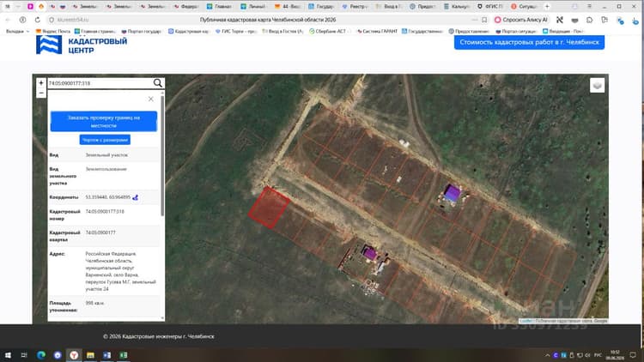Screen dimensions: 644x362
Task: Zoom out the map with the minus button
Action: pos(41,94)
